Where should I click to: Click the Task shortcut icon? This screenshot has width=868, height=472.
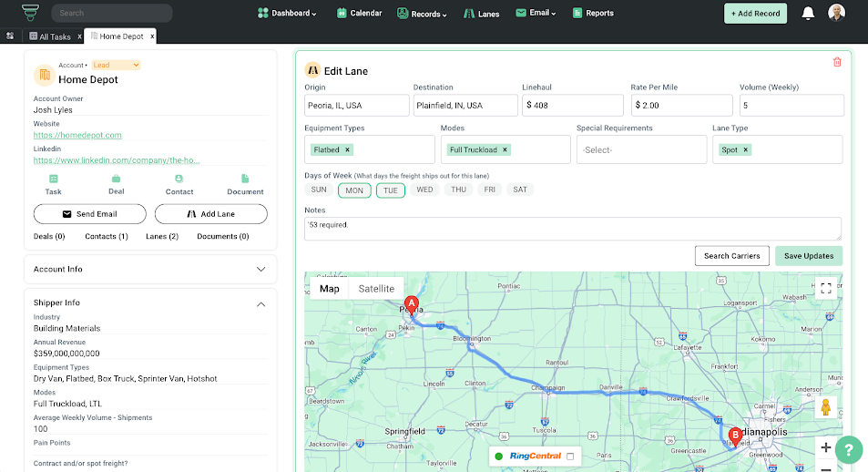(x=53, y=179)
